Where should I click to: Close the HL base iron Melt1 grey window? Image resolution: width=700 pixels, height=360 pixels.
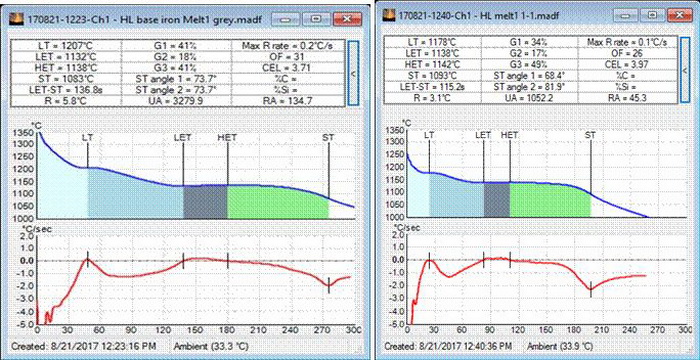point(347,19)
